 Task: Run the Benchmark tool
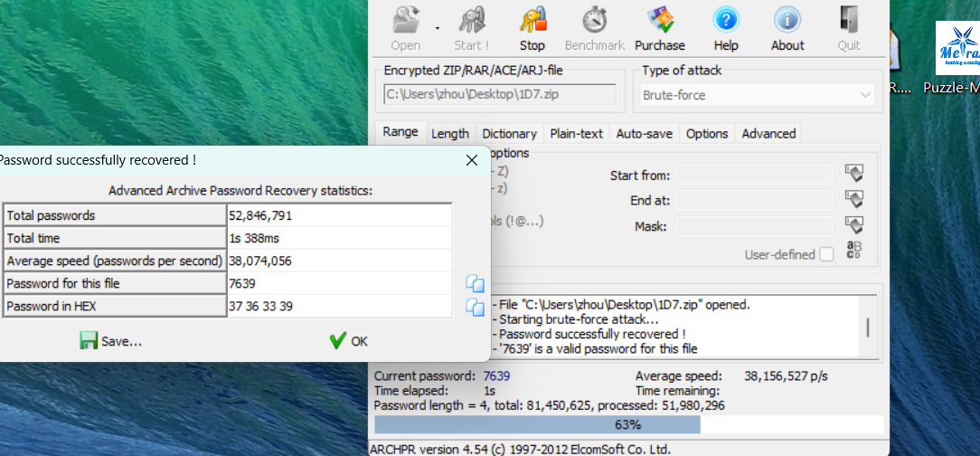(x=594, y=28)
